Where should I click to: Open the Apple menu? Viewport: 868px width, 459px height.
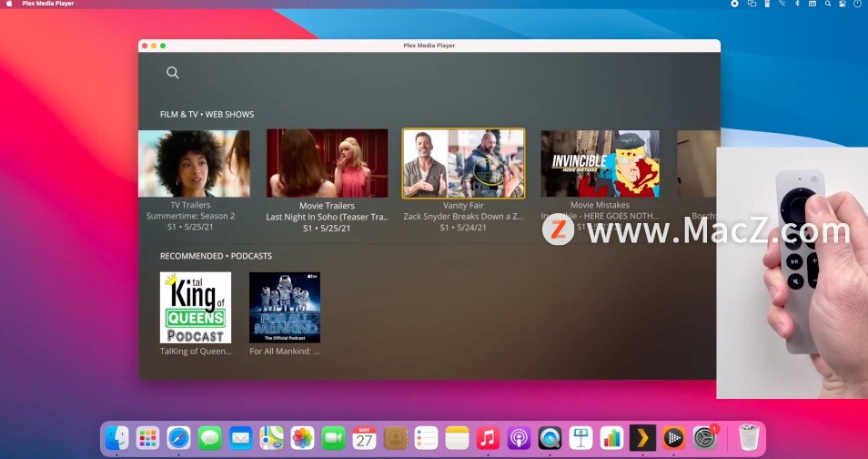point(9,4)
